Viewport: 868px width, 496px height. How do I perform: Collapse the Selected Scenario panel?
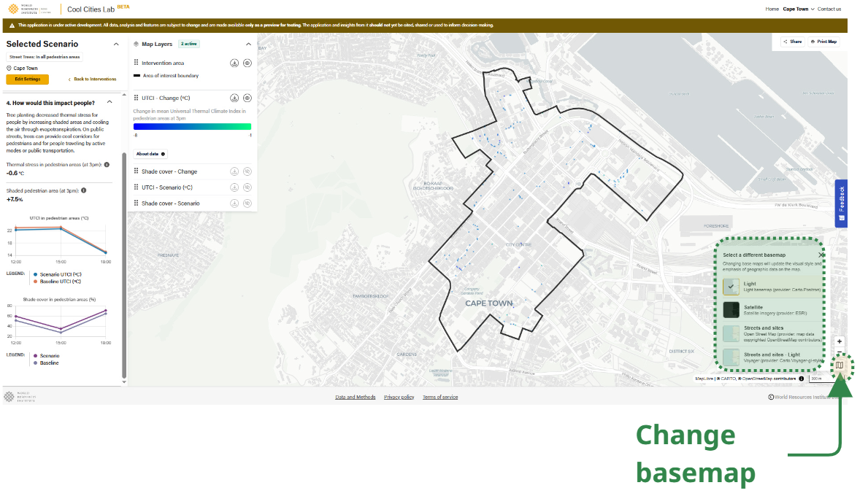coord(116,44)
